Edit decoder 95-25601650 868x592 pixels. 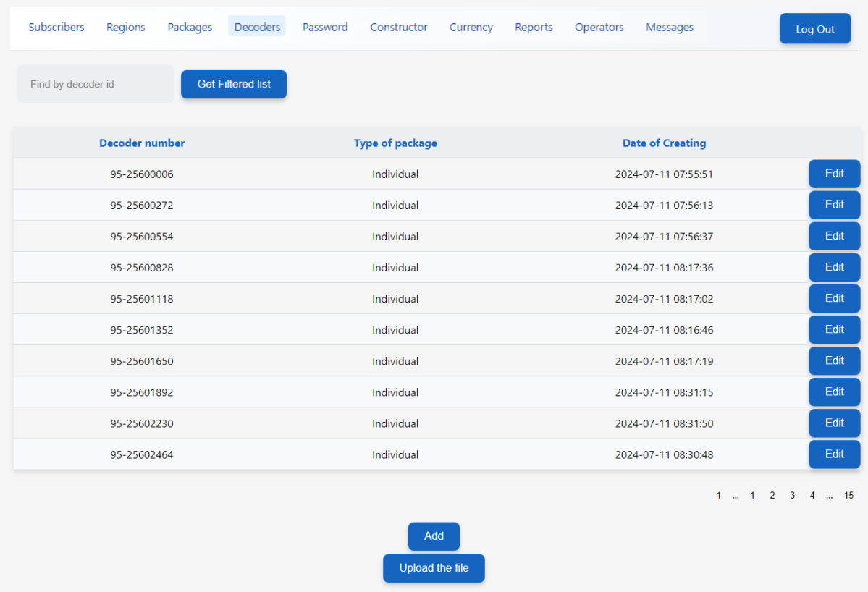coord(834,360)
